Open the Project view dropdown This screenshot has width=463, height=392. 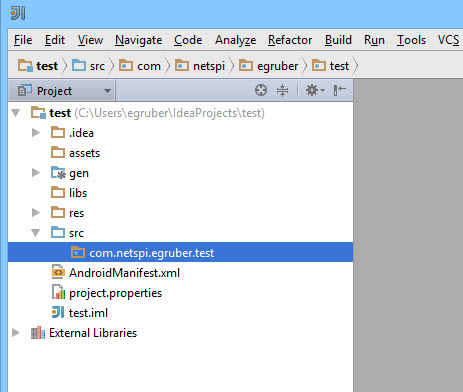coord(62,90)
